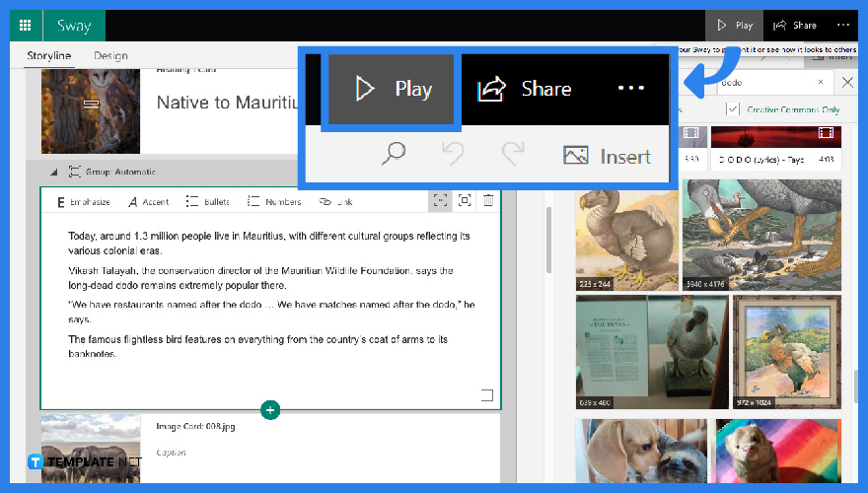This screenshot has width=868, height=493.
Task: Close the Insert search panel
Action: pyautogui.click(x=847, y=83)
